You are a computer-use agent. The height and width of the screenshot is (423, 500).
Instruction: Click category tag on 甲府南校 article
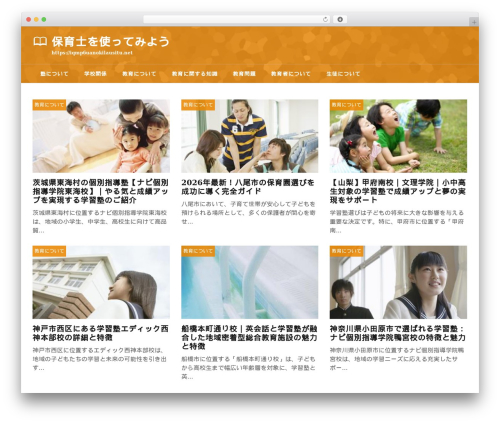point(347,105)
